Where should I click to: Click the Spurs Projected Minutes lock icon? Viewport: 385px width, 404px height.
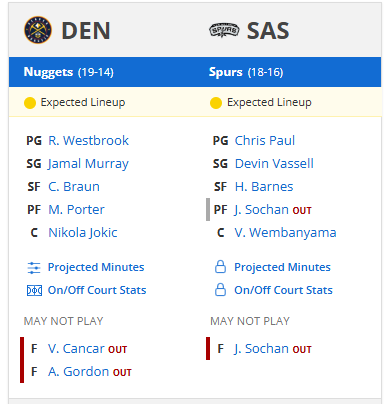pos(220,267)
